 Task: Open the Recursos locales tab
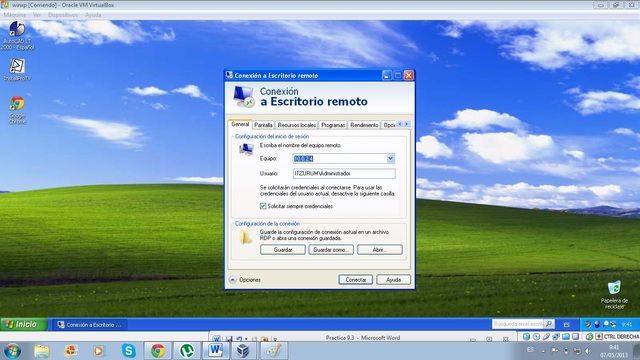(297, 125)
